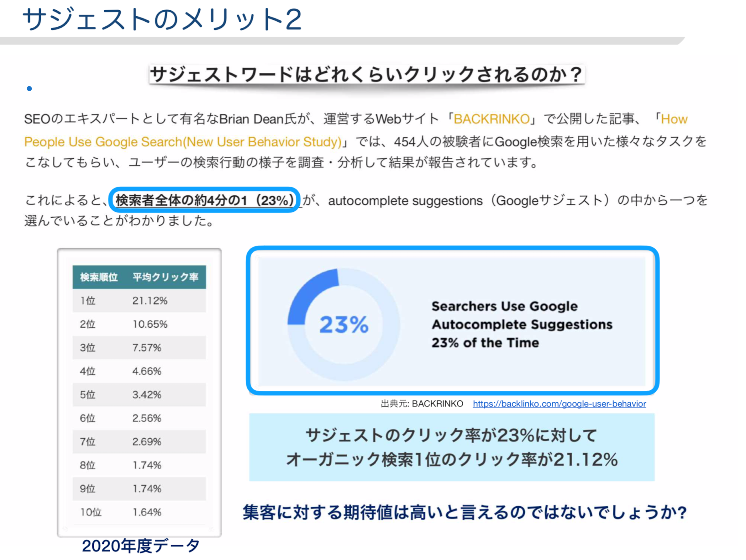Image resolution: width=746 pixels, height=560 pixels.
Task: Click the 2位 row showing 10.65%
Action: [x=139, y=324]
